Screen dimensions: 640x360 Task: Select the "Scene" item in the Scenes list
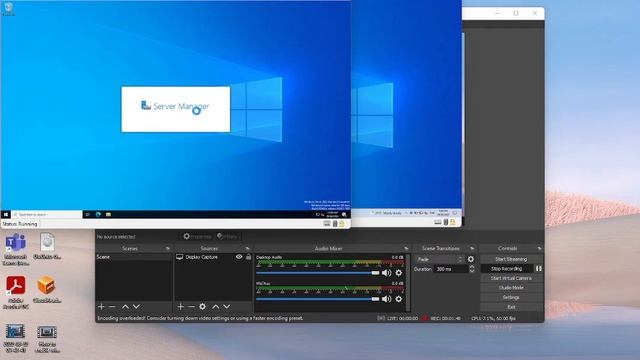(134, 257)
